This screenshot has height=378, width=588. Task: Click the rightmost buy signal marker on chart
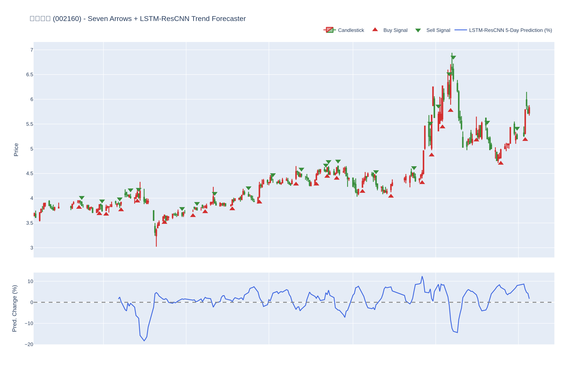click(x=525, y=139)
